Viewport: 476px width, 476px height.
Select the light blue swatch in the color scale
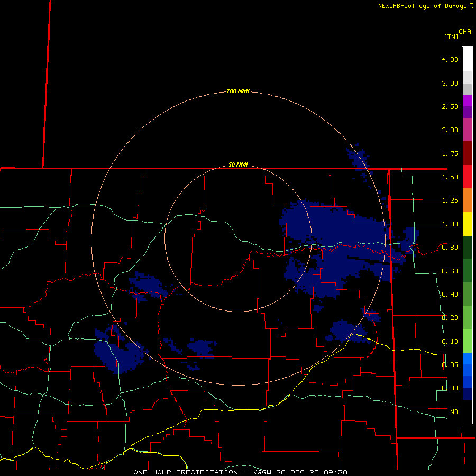467,359
